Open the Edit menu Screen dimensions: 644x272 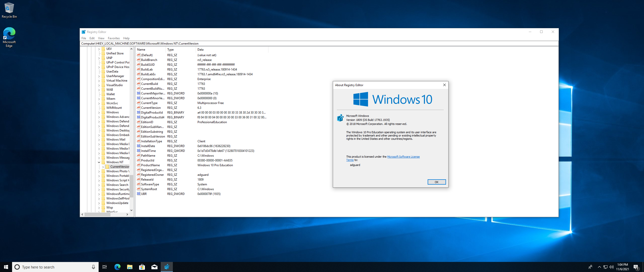coord(92,38)
